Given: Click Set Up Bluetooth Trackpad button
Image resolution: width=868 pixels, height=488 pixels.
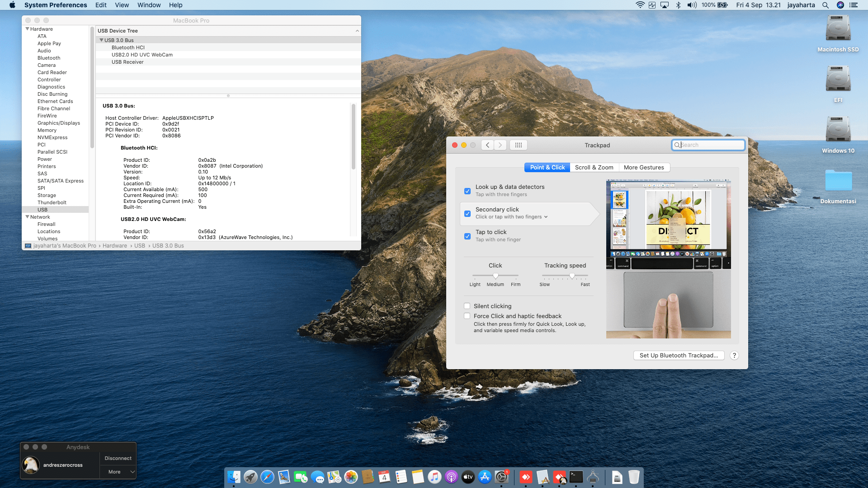Looking at the screenshot, I should click(x=679, y=356).
